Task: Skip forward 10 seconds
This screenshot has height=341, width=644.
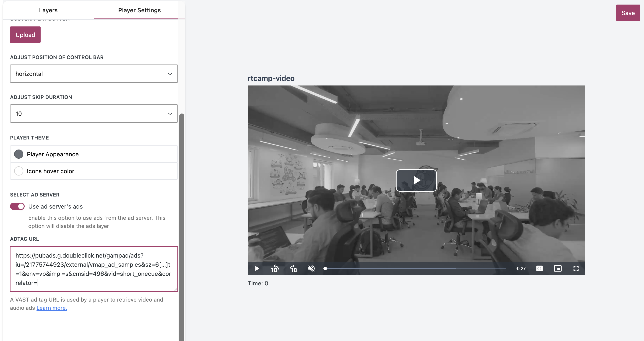Action: pyautogui.click(x=293, y=268)
